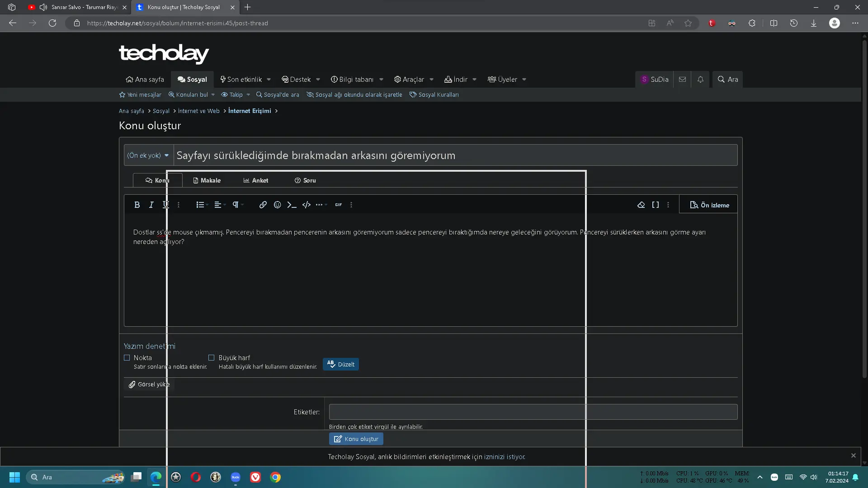Viewport: 868px width, 488px height.
Task: Expand the Üyeler dropdown arrow
Action: (524, 80)
